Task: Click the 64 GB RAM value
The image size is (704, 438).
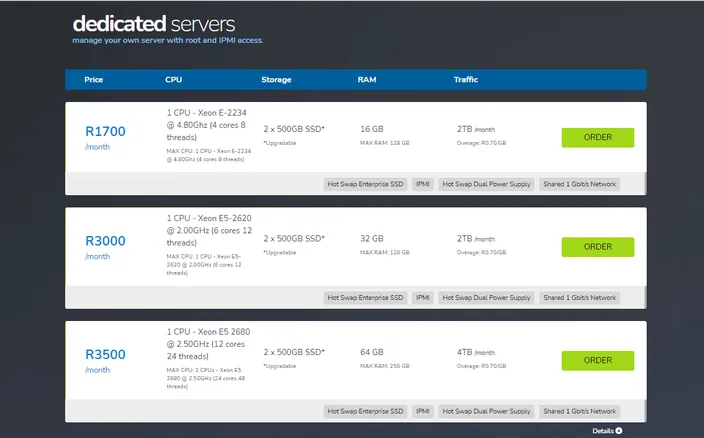Action: tap(372, 352)
